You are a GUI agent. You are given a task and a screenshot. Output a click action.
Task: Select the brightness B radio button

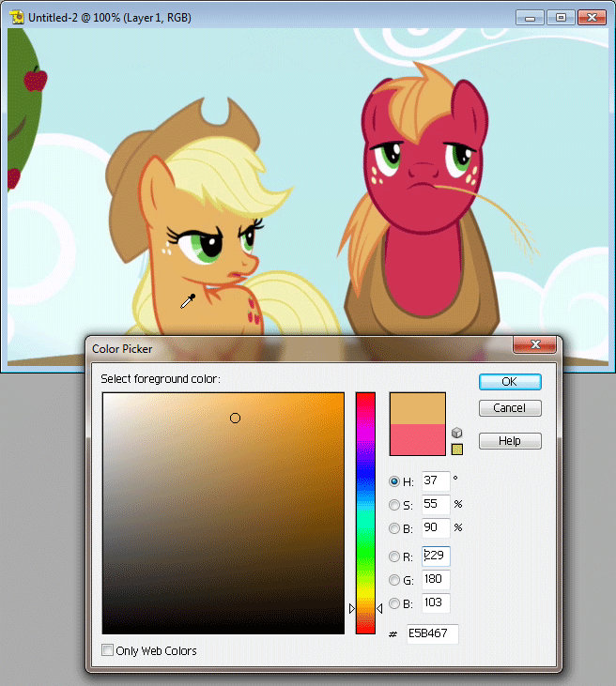click(x=394, y=528)
